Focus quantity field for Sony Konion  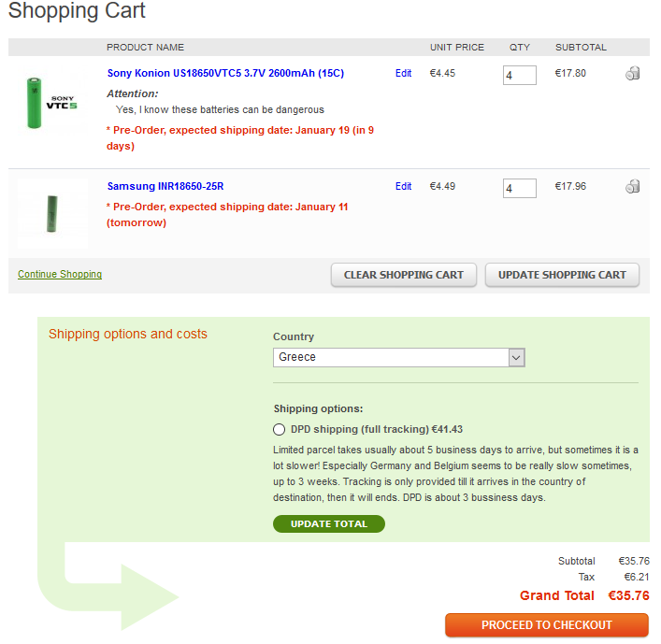tap(520, 76)
